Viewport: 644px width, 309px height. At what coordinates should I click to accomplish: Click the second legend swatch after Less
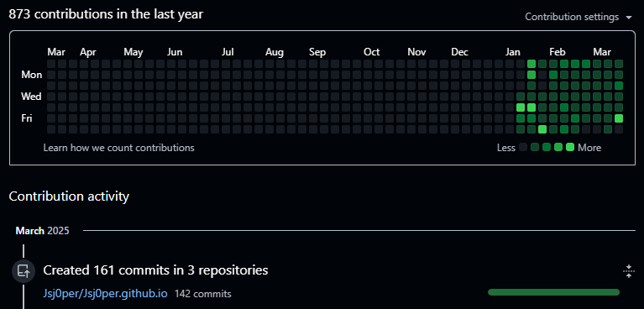534,147
